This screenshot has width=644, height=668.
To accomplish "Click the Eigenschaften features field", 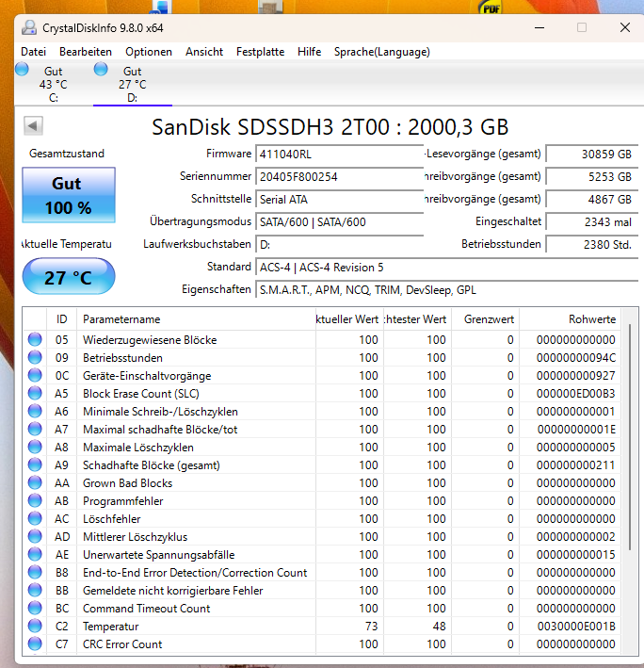I will (x=446, y=289).
